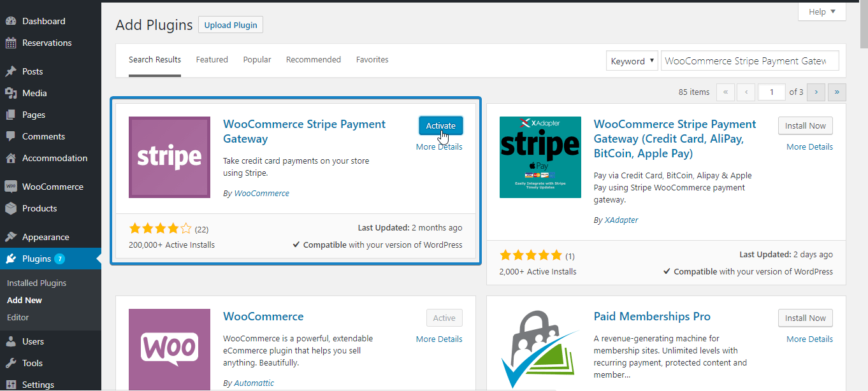
Task: Open the Dashboard menu label
Action: click(x=44, y=21)
